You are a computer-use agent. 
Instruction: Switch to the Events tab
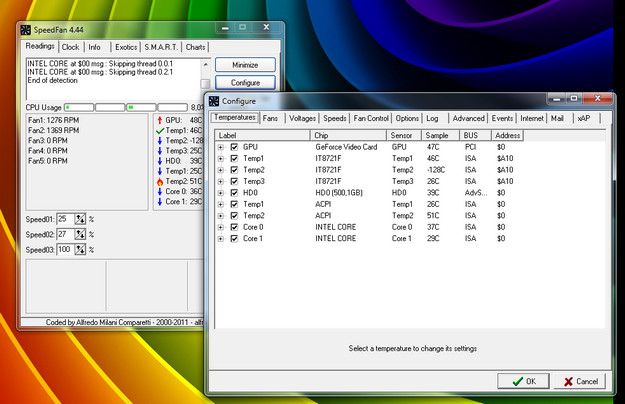pos(502,118)
